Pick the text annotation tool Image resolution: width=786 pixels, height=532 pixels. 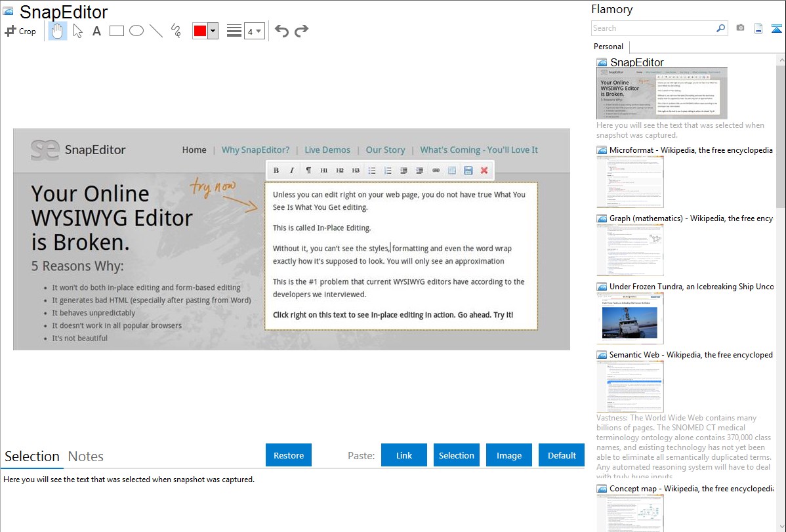point(96,31)
